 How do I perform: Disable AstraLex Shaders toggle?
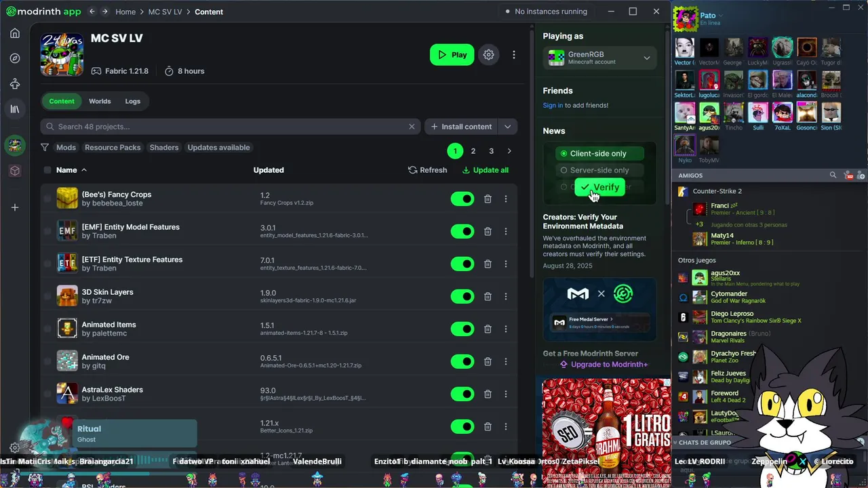(x=462, y=394)
